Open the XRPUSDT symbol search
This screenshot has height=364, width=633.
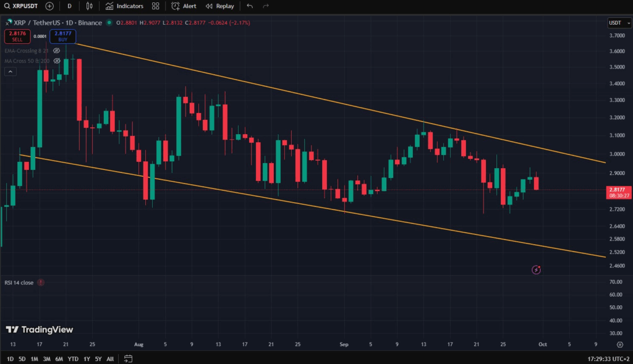pyautogui.click(x=20, y=6)
